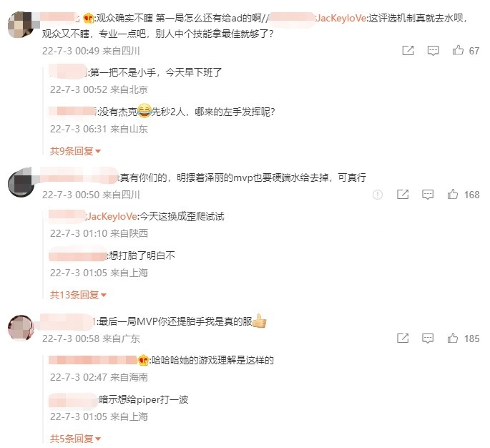Expand the 共9条回复 replies
Screen dimensions: 490x448
pyautogui.click(x=75, y=151)
